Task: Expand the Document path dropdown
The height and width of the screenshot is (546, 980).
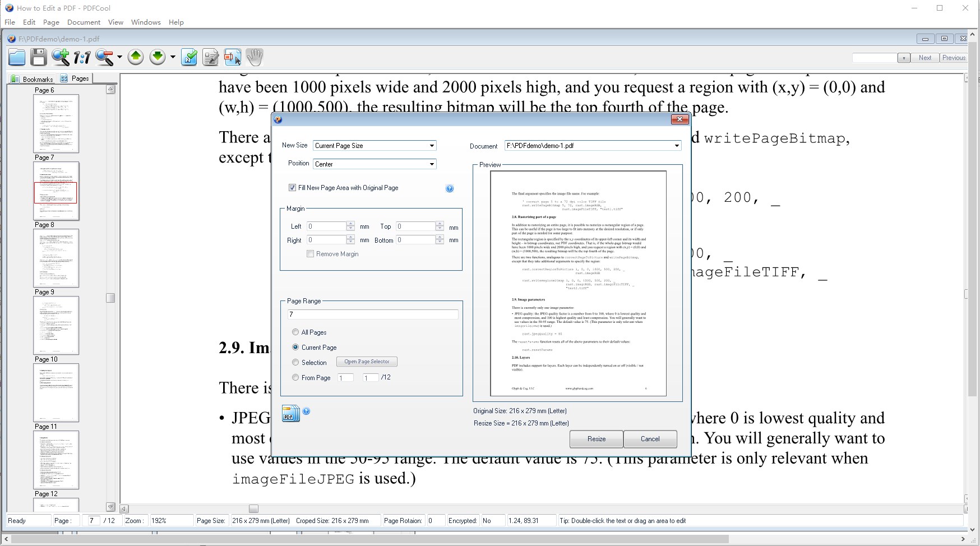Action: tap(677, 146)
